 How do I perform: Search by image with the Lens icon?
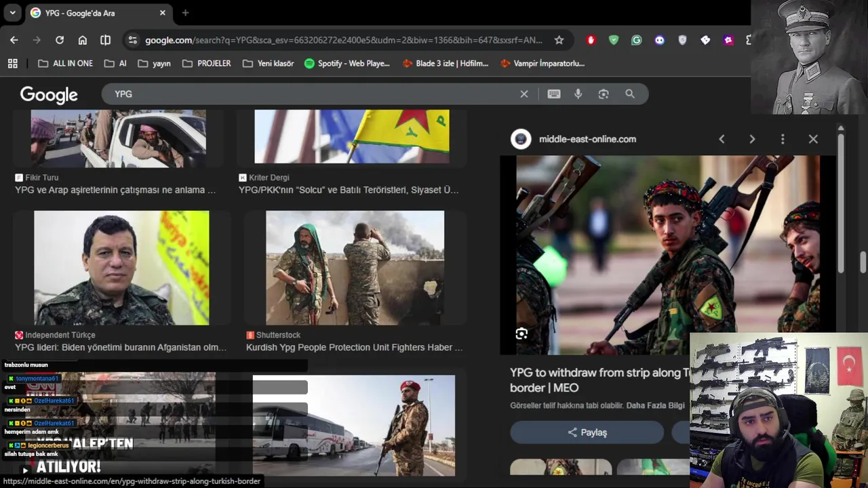604,94
